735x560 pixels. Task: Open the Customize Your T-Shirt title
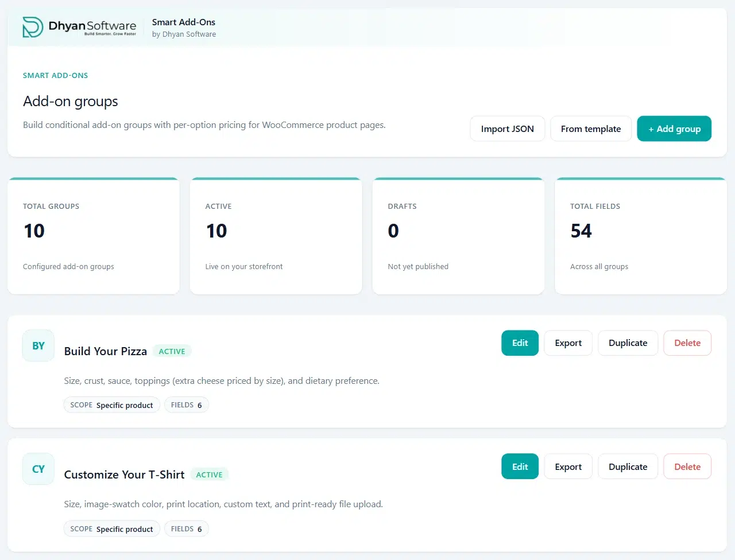(125, 475)
